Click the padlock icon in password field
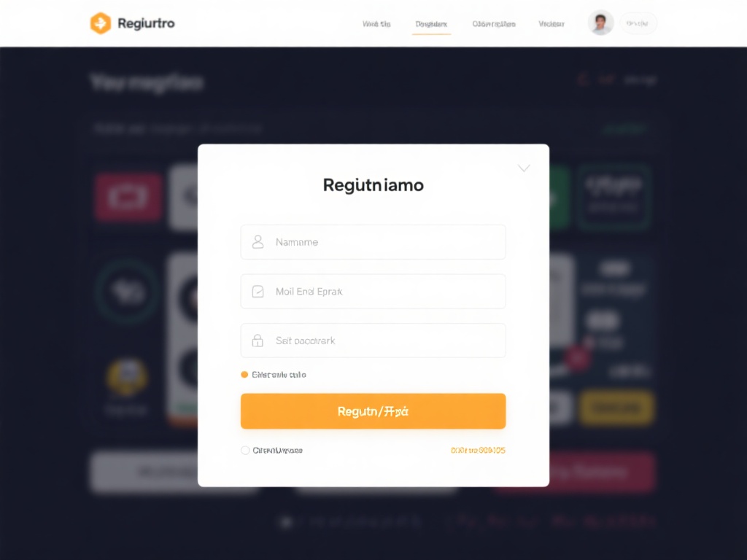Viewport: 747px width, 560px height. click(x=258, y=341)
